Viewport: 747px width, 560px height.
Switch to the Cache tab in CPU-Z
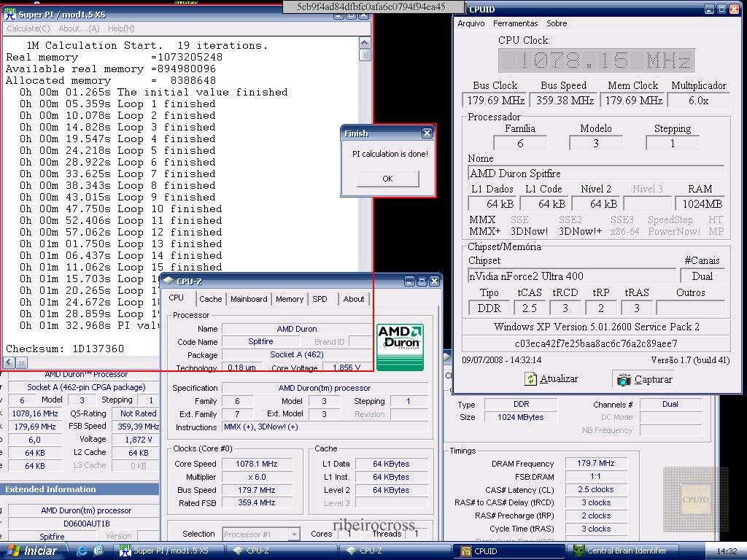(211, 299)
